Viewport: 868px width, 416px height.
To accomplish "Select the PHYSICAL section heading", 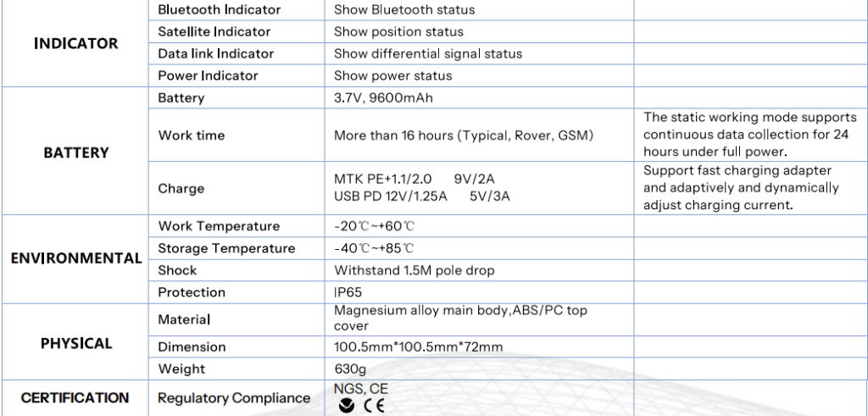I will 75,343.
